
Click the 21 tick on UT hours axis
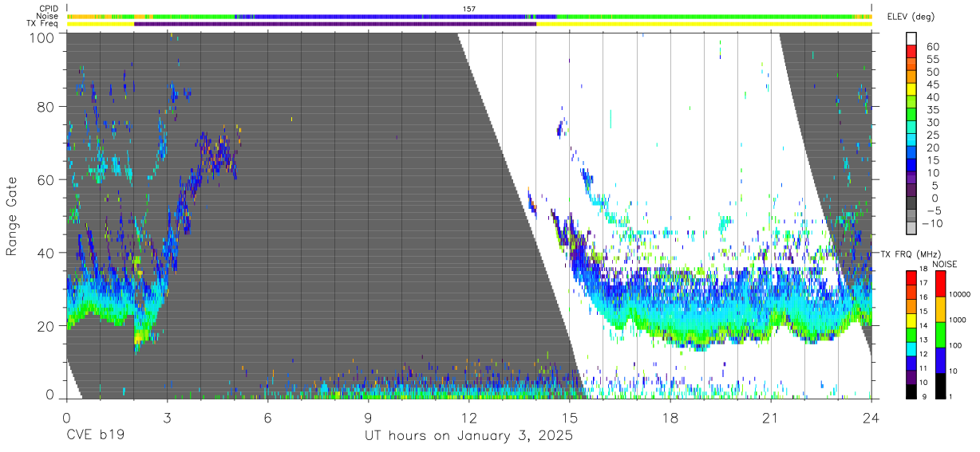coord(771,417)
